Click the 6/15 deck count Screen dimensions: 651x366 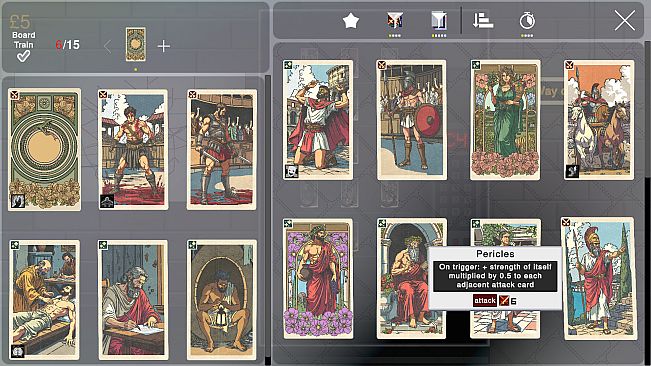[67, 45]
